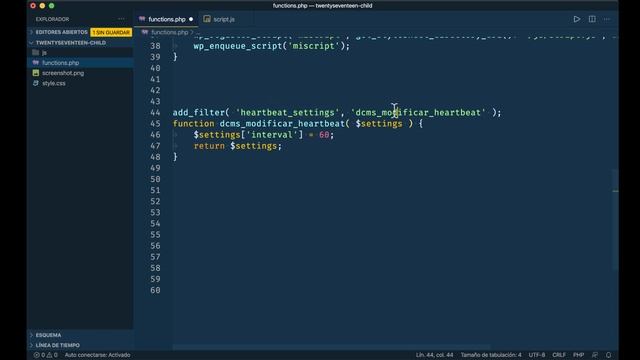Change tab size via Tamaño de tabulación
This screenshot has width=640, height=360.
pyautogui.click(x=491, y=355)
